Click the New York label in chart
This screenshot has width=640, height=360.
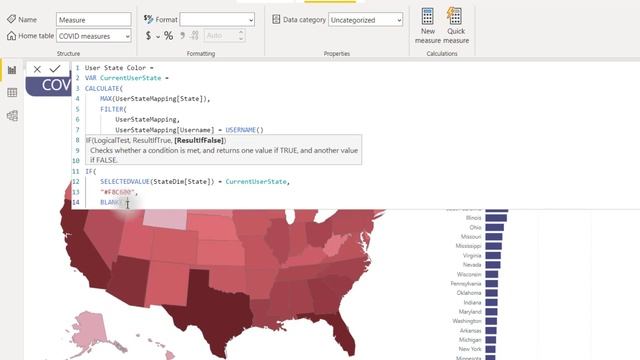click(470, 349)
